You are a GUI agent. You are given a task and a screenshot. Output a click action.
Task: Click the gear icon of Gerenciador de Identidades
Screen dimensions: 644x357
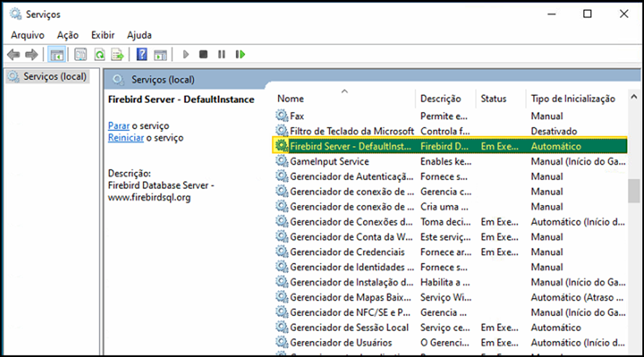282,267
